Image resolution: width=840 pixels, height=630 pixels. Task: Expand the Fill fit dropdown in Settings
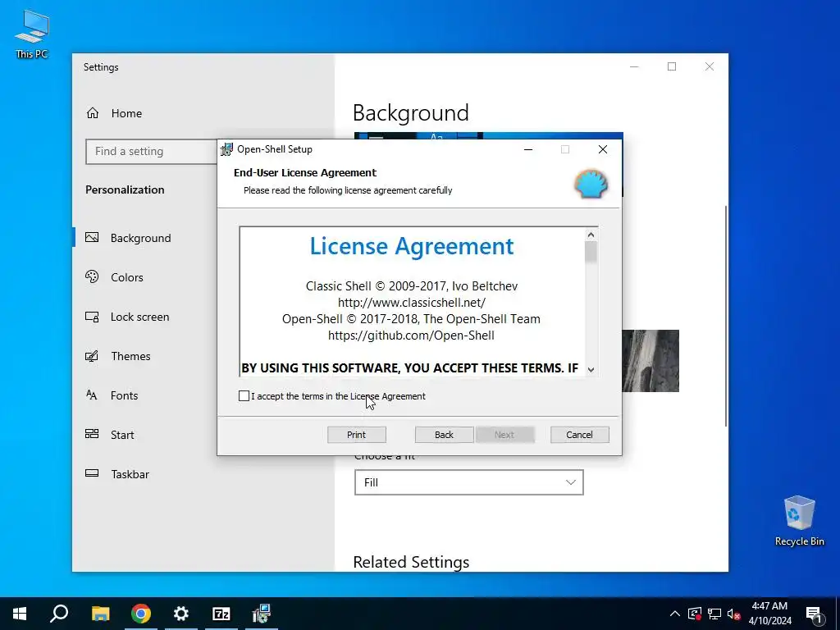pos(468,482)
